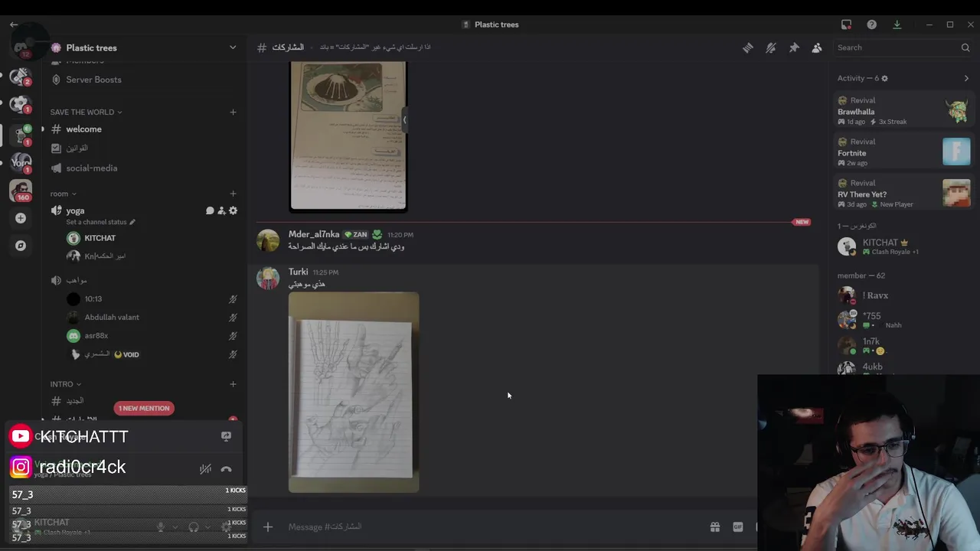
Task: Click Mder_al7nka's username
Action: coord(314,234)
